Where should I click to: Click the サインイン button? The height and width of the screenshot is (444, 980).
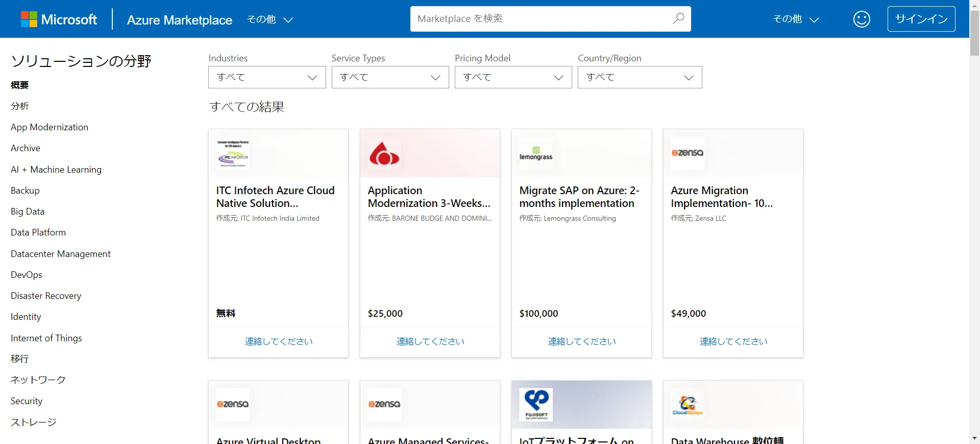click(921, 19)
